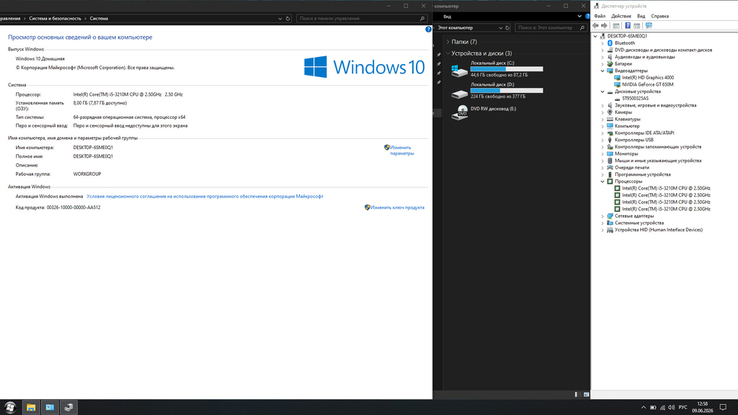Click Система и безопасность breadcrumb

pos(55,18)
